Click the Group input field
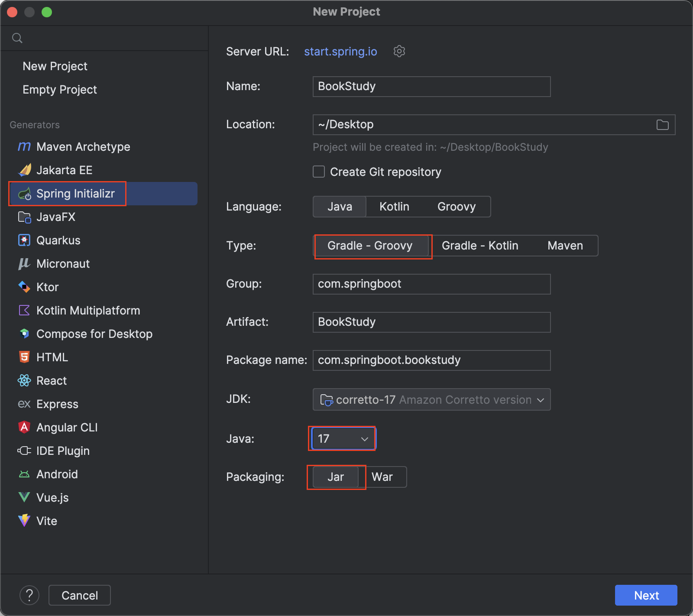 coord(431,284)
